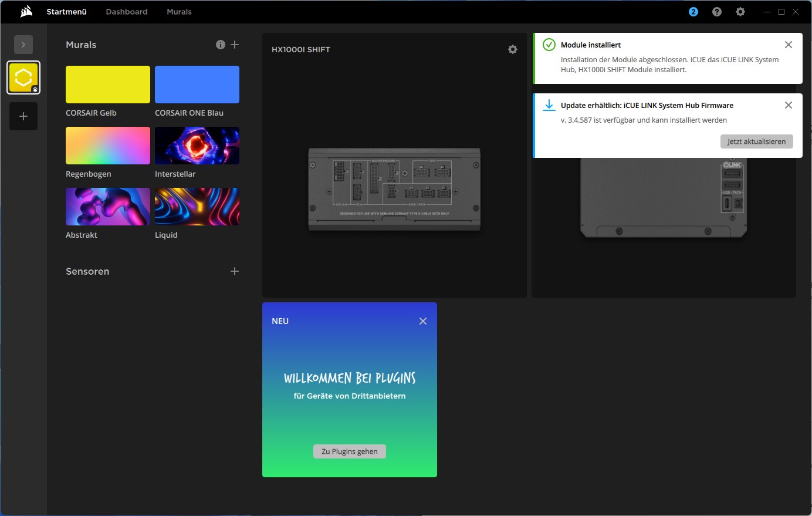Click Zu Plugins gehen button
The image size is (812, 516).
pyautogui.click(x=350, y=451)
